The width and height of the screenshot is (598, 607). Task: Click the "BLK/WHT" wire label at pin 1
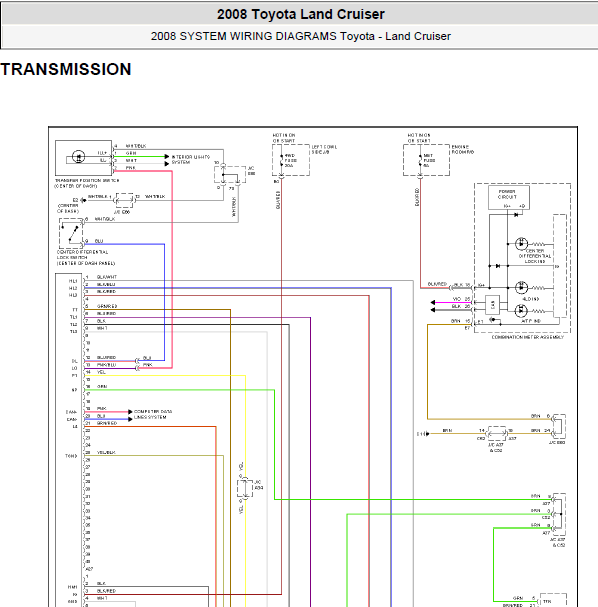[x=107, y=277]
